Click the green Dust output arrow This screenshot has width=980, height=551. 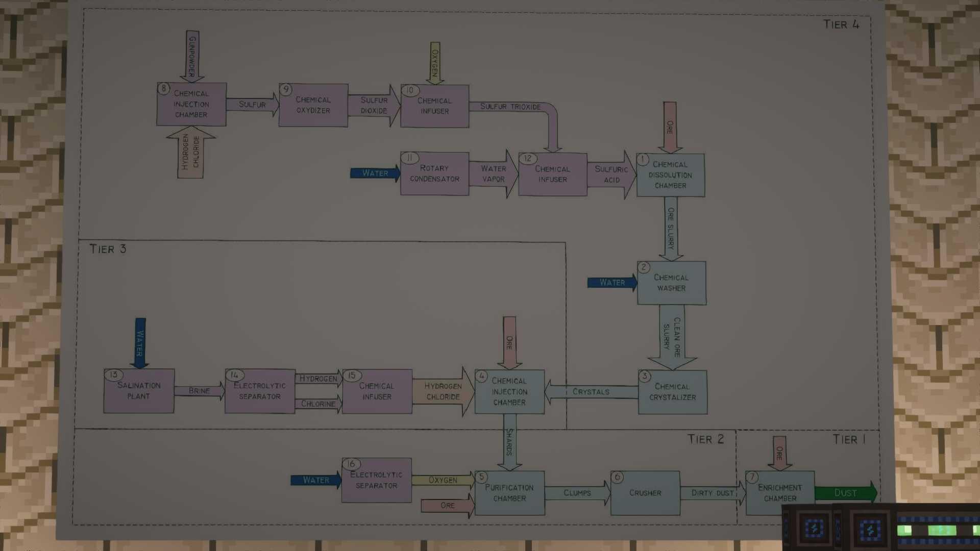(x=845, y=493)
